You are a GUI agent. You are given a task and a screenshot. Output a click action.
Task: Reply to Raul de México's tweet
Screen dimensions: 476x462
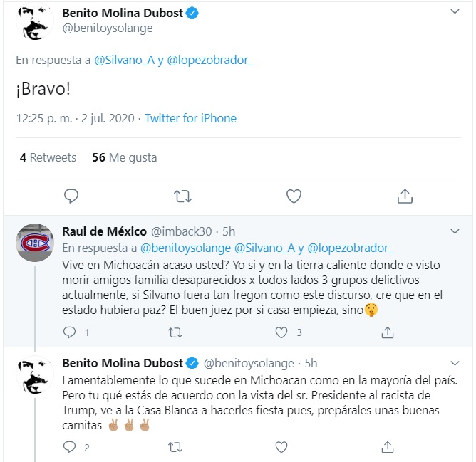click(x=70, y=332)
